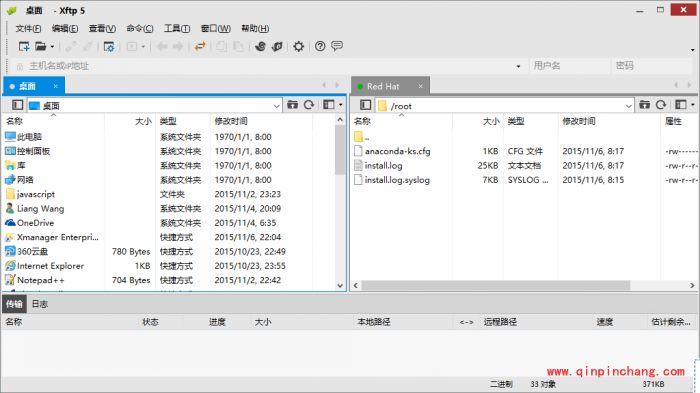This screenshot has width=700, height=393.
Task: Select install.log.syslog file
Action: pos(397,180)
